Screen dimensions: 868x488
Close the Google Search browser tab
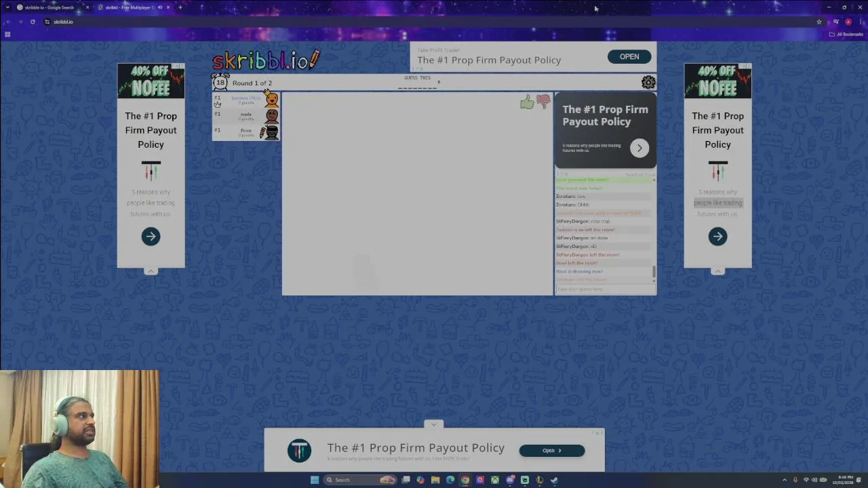click(87, 7)
